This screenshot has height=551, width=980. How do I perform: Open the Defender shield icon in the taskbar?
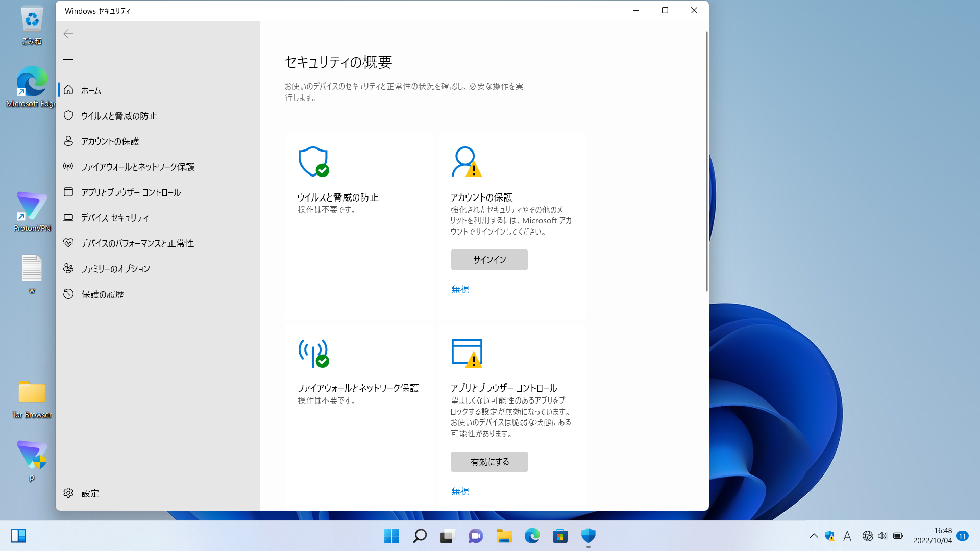pos(588,536)
